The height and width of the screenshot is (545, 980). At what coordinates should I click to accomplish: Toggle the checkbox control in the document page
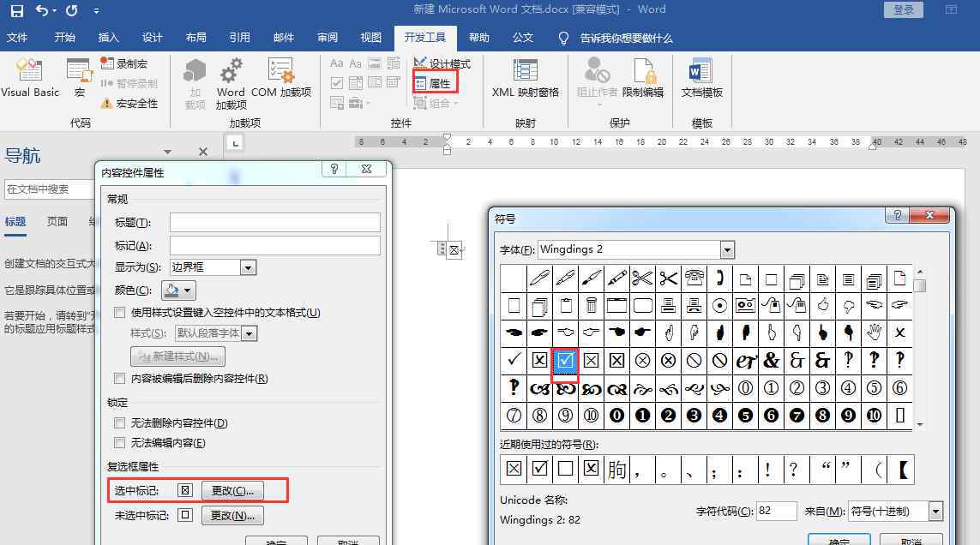pos(454,250)
